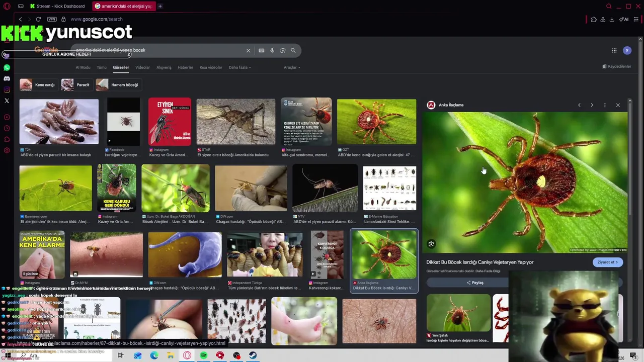Open E-Marine Education insect chart image
This screenshot has width=644, height=362.
pyautogui.click(x=389, y=188)
